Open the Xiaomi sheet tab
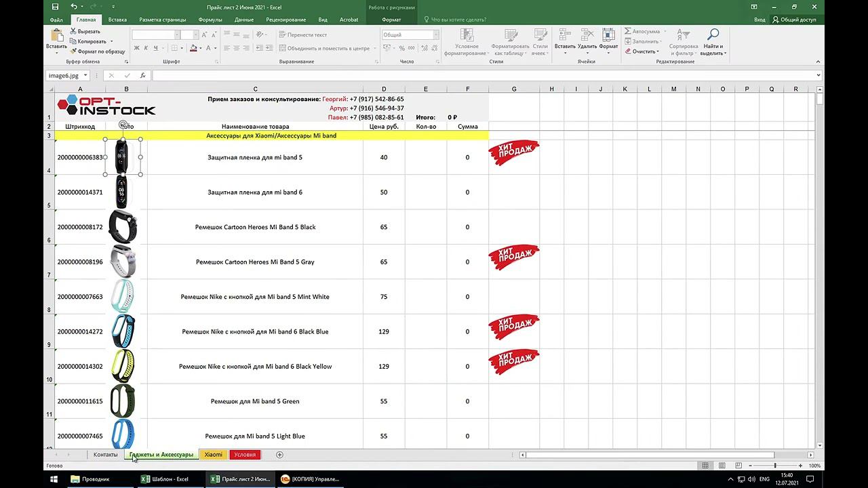Viewport: 868px width, 488px height. coord(214,455)
